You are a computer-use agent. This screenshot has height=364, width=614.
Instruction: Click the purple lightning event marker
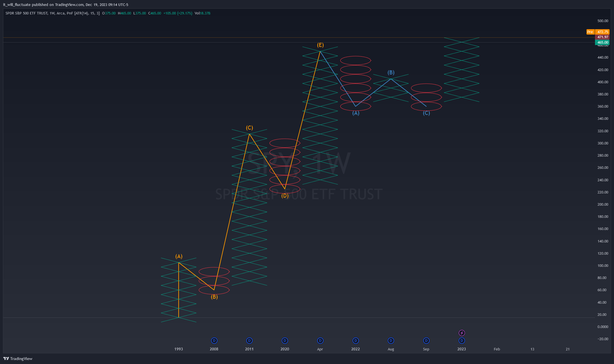click(x=462, y=333)
